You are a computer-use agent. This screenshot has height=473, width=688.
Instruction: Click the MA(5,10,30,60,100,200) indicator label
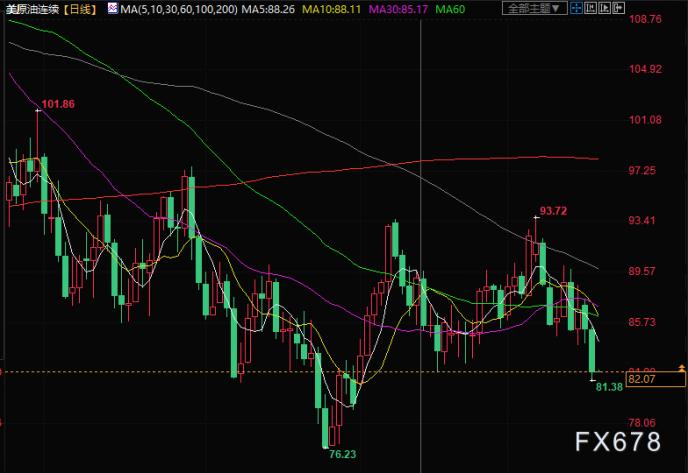179,9
